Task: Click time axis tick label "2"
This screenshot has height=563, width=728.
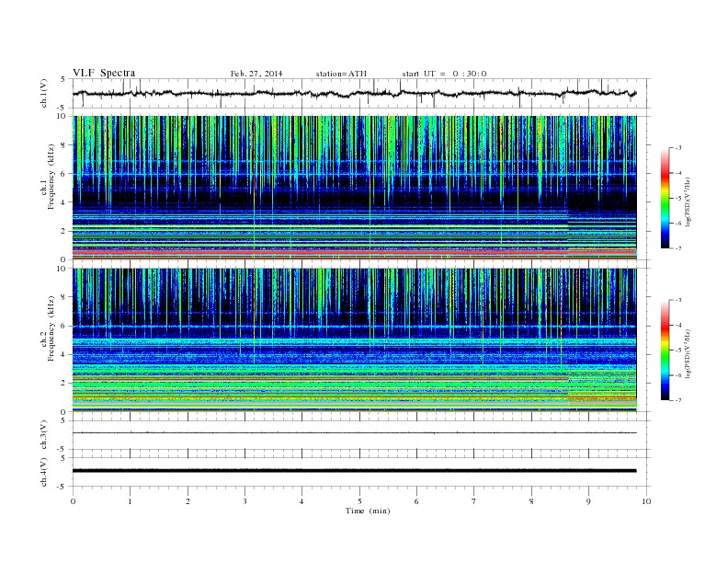Action: pyautogui.click(x=188, y=501)
